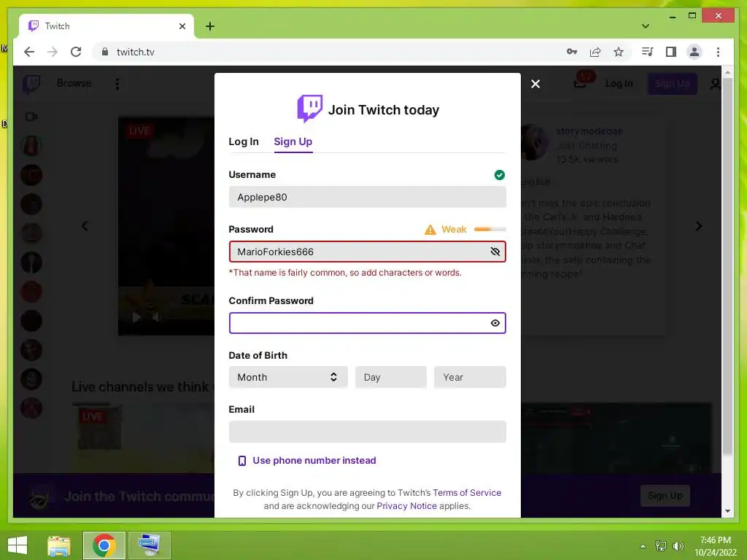Open the Chrome three-dot menu
The width and height of the screenshot is (747, 560).
[718, 52]
